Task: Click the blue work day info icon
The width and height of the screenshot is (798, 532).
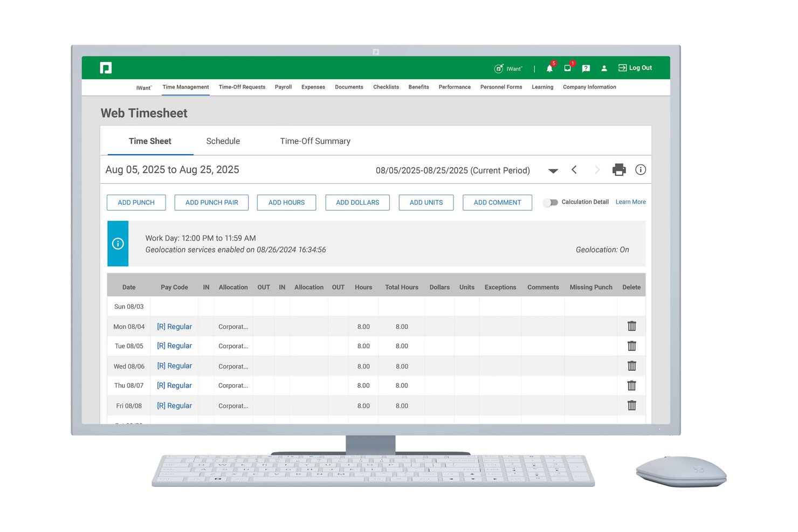Action: [118, 244]
